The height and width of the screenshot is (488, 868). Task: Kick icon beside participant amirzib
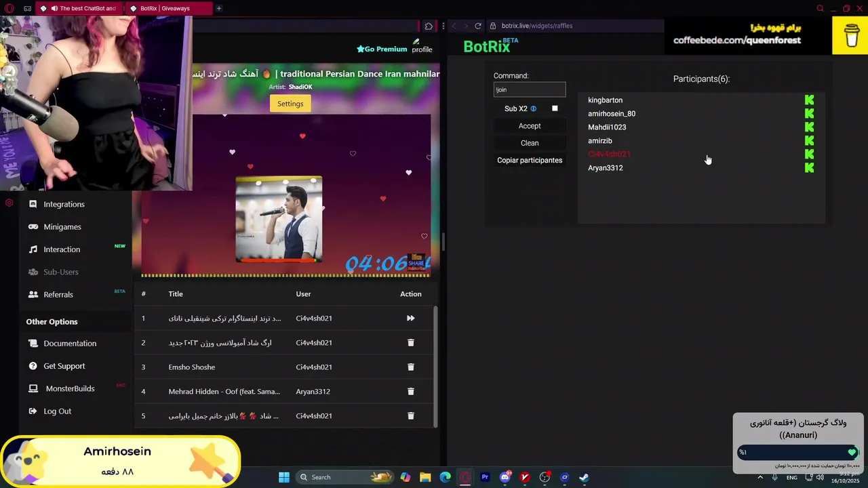point(809,140)
